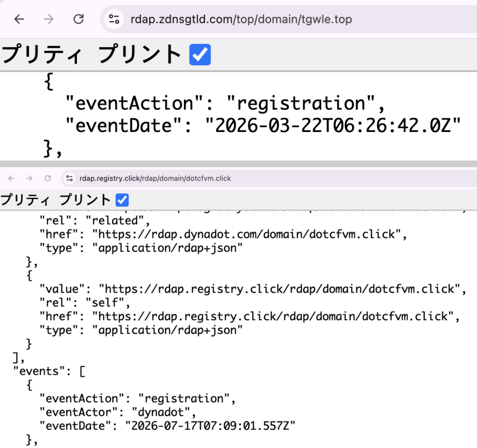Reload the dotcfvm.click RDAP page
477x448 pixels.
click(48, 179)
